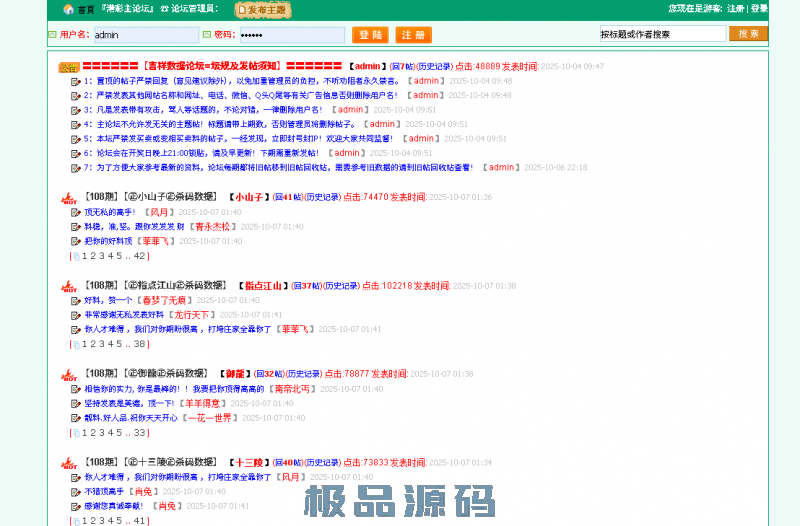Click the 搜索 search button
This screenshot has width=800, height=526.
(x=748, y=34)
